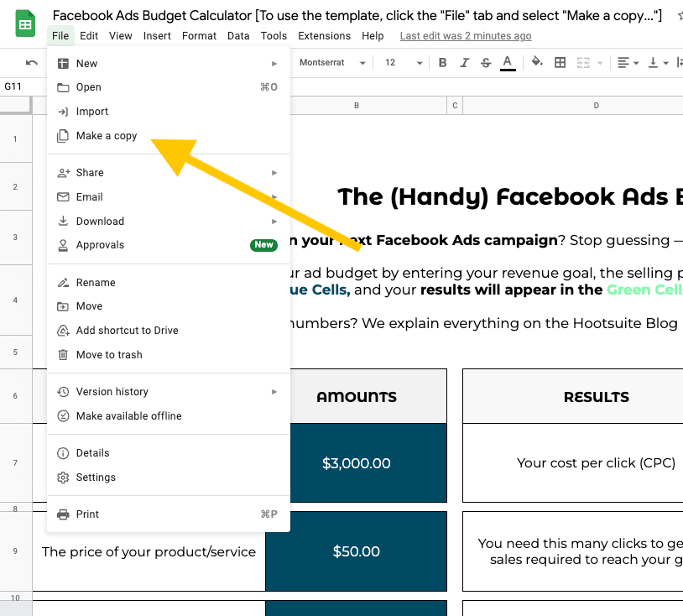
Task: Select the $3,000.00 amount cell
Action: (x=357, y=463)
